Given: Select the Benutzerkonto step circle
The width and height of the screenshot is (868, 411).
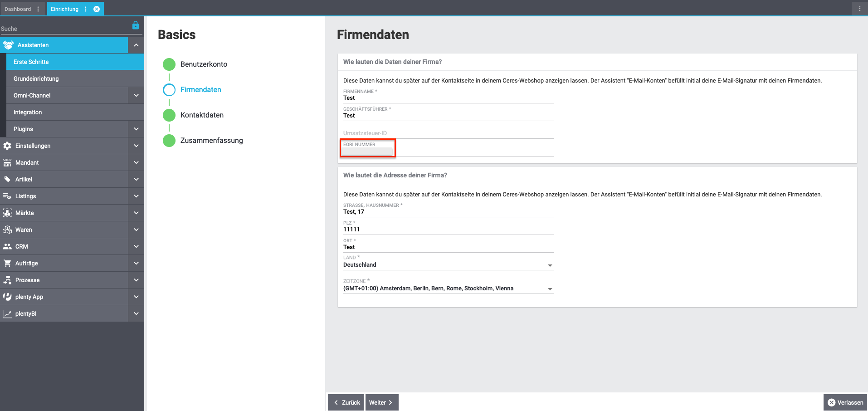Looking at the screenshot, I should [x=169, y=64].
